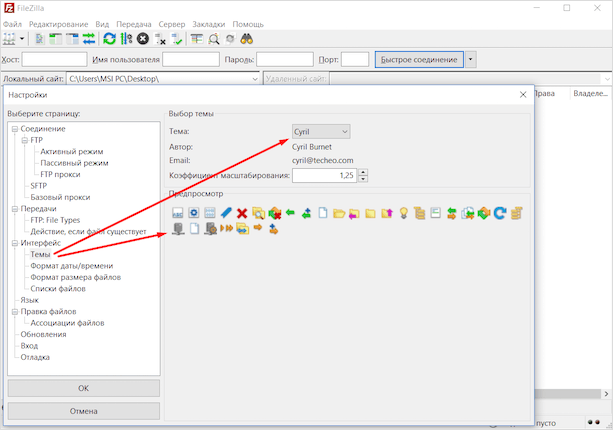Image resolution: width=613 pixels, height=430 pixels.
Task: Collapse the Соединение tree node
Action: coord(13,129)
